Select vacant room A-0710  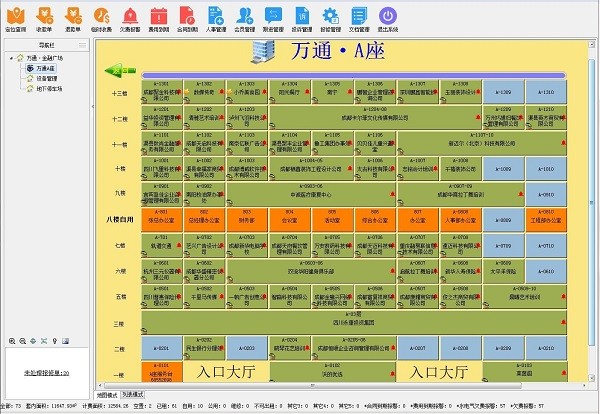pyautogui.click(x=546, y=246)
